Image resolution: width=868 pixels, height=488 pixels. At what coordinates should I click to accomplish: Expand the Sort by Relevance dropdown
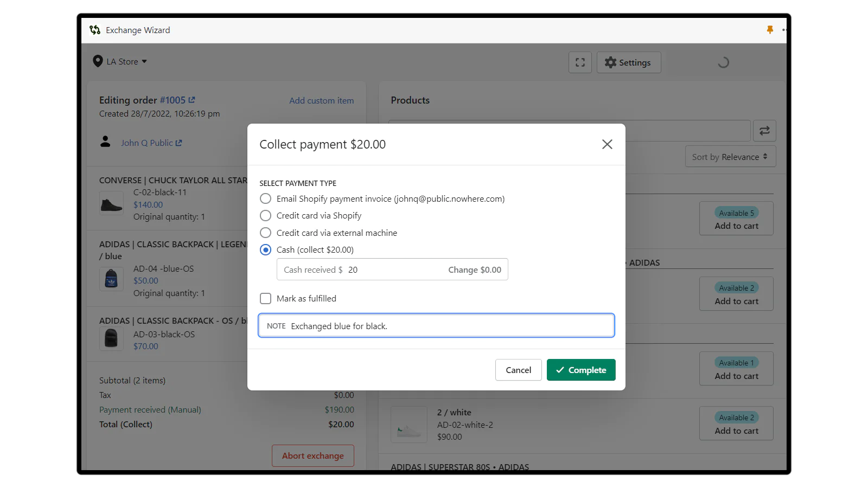[730, 157]
